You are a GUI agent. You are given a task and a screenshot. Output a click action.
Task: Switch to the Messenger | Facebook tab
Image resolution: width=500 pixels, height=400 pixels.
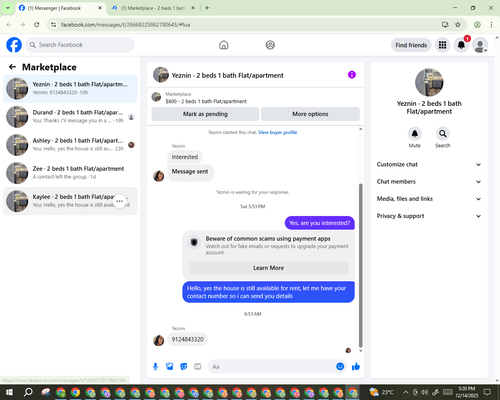(60, 8)
